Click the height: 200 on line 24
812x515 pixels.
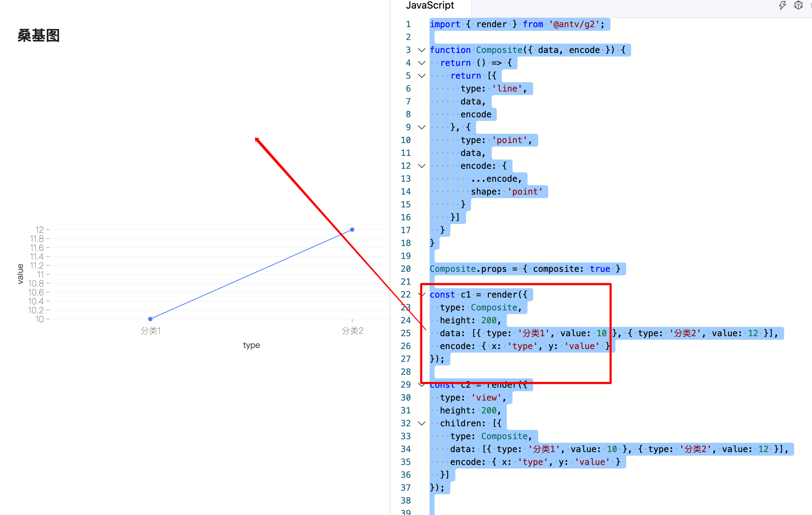(x=471, y=320)
